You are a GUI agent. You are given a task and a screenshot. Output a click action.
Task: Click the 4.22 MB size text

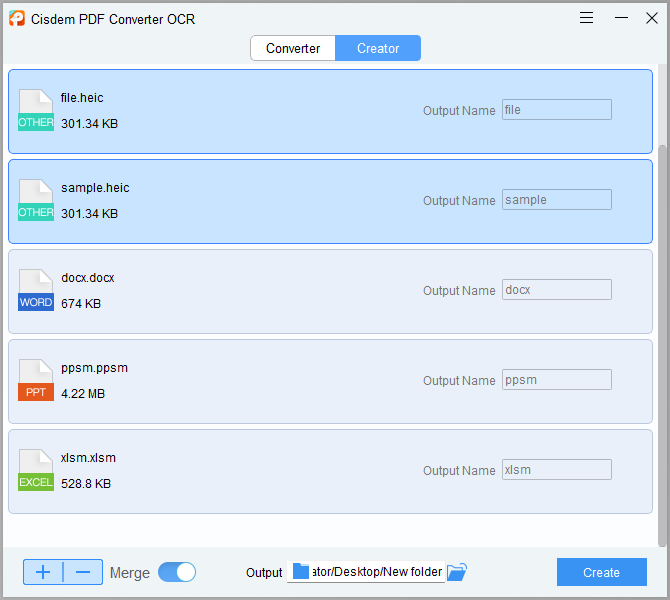point(83,394)
